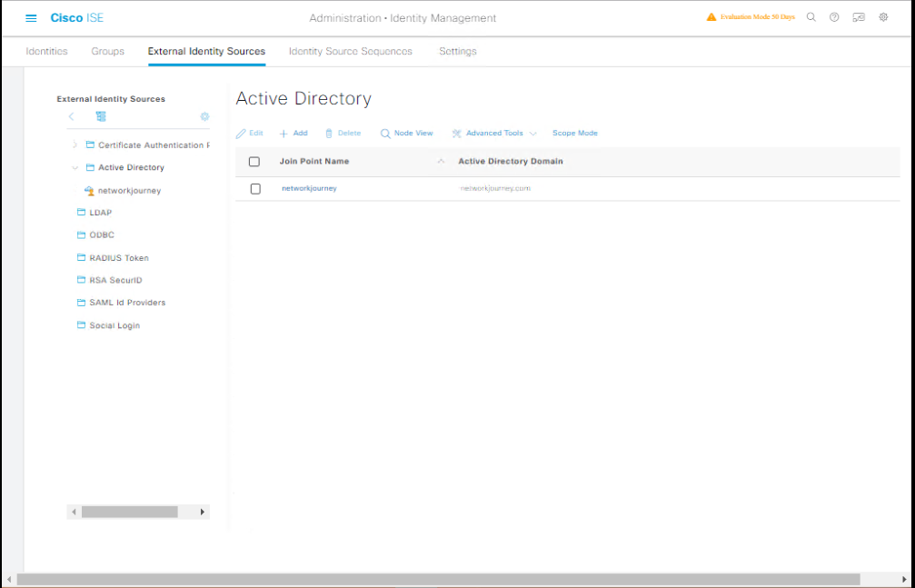915x588 pixels.
Task: Click the Active Directory folder icon in tree
Action: pyautogui.click(x=90, y=167)
